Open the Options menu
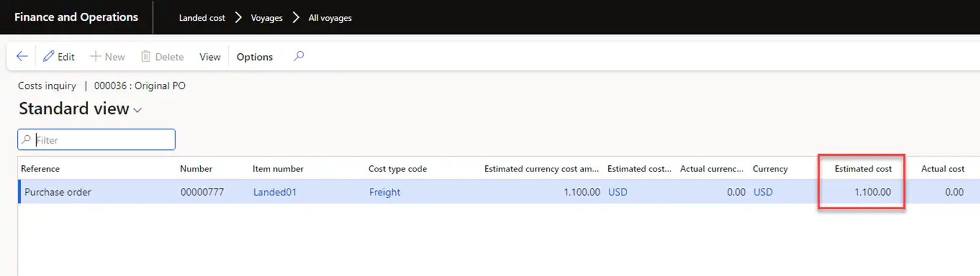 point(254,56)
